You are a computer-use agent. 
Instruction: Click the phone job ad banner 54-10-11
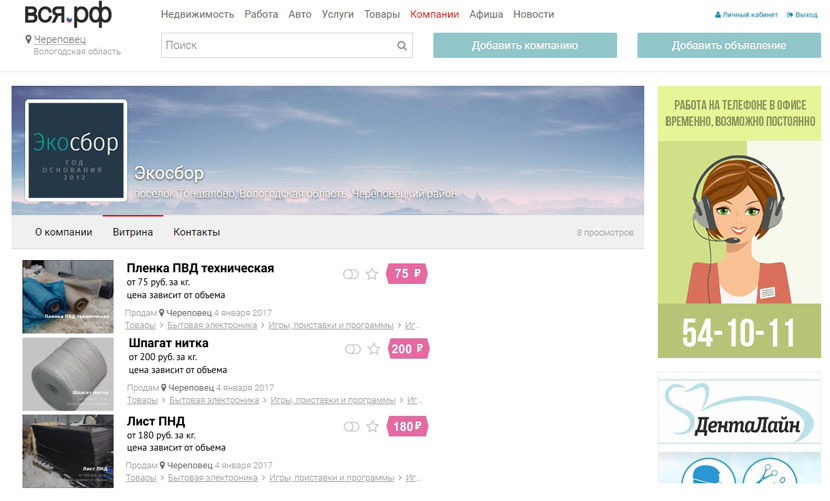tap(739, 222)
